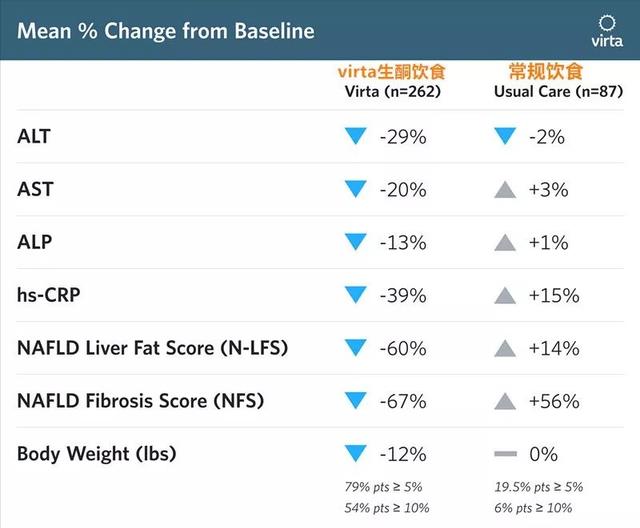Image resolution: width=640 pixels, height=528 pixels.
Task: Click blue down arrow beside Body Weight -12%
Action: tap(355, 454)
